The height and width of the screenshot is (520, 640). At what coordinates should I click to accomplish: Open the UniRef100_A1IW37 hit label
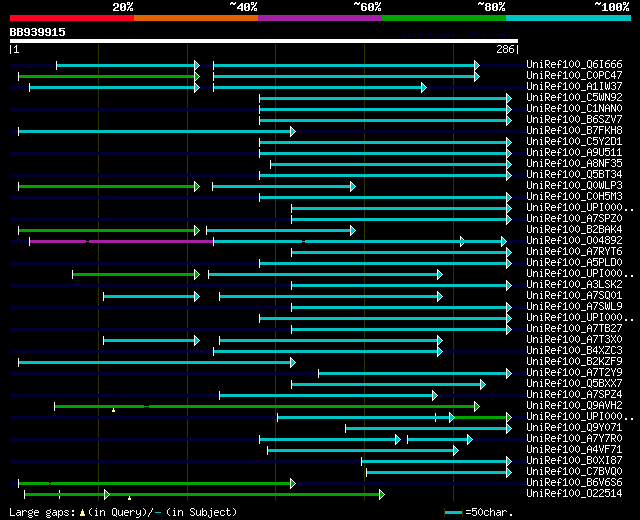(x=574, y=86)
